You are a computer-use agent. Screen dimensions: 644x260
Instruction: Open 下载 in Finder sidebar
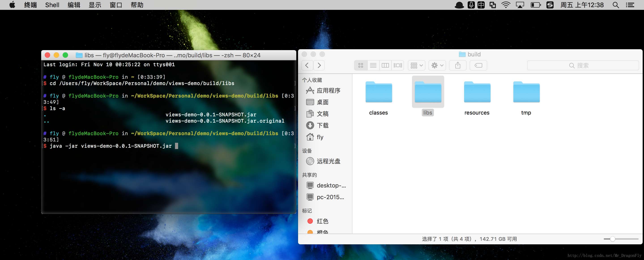click(x=325, y=126)
